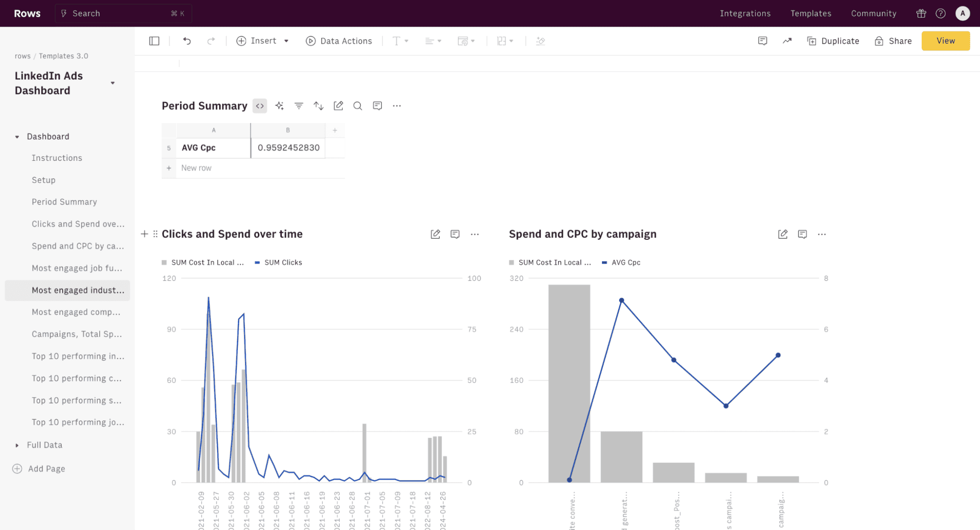Image resolution: width=980 pixels, height=530 pixels.
Task: Edit Clicks and Spend over time chart
Action: [435, 234]
